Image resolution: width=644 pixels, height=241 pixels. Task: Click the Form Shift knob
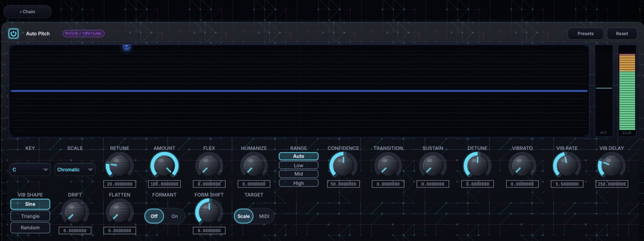(x=209, y=212)
